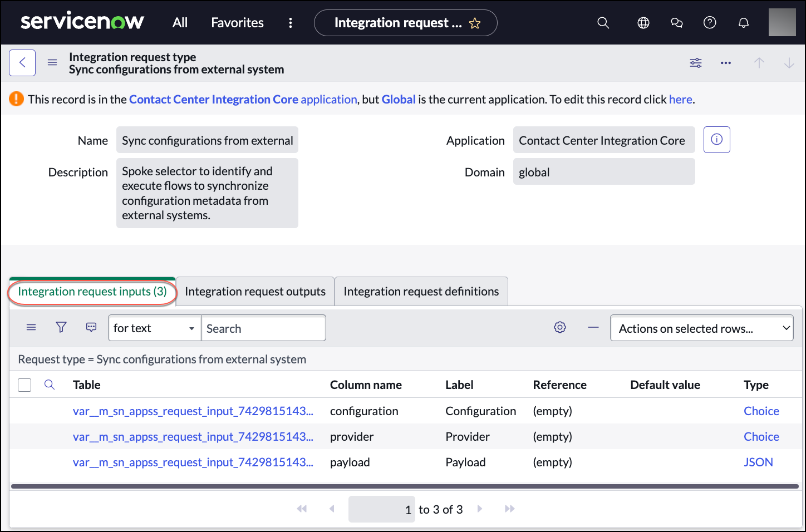The image size is (806, 532).
Task: Toggle column search magnifier in table header
Action: click(50, 385)
